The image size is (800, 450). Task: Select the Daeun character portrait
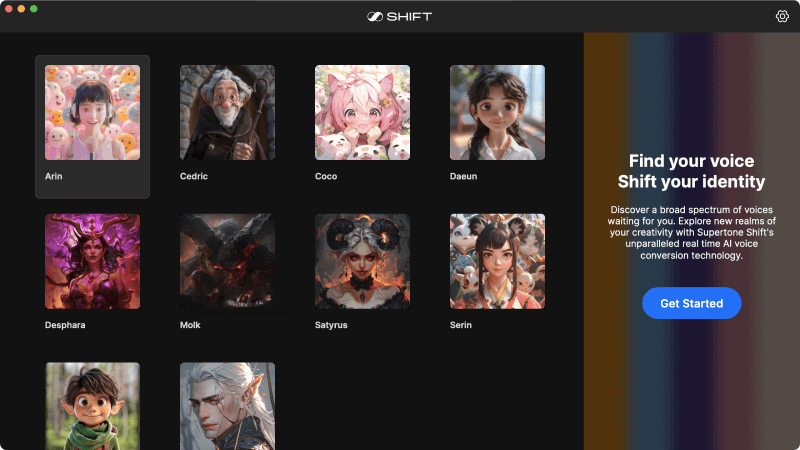497,112
